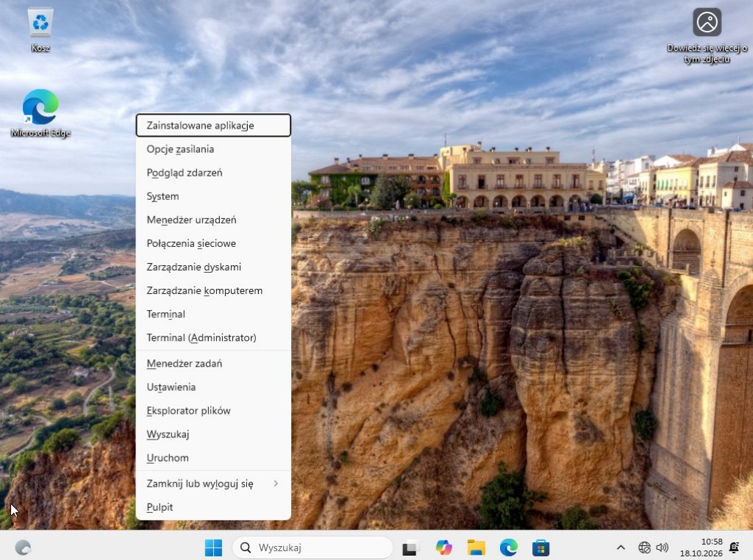
Task: Click the speaker volume tray icon
Action: (x=663, y=548)
